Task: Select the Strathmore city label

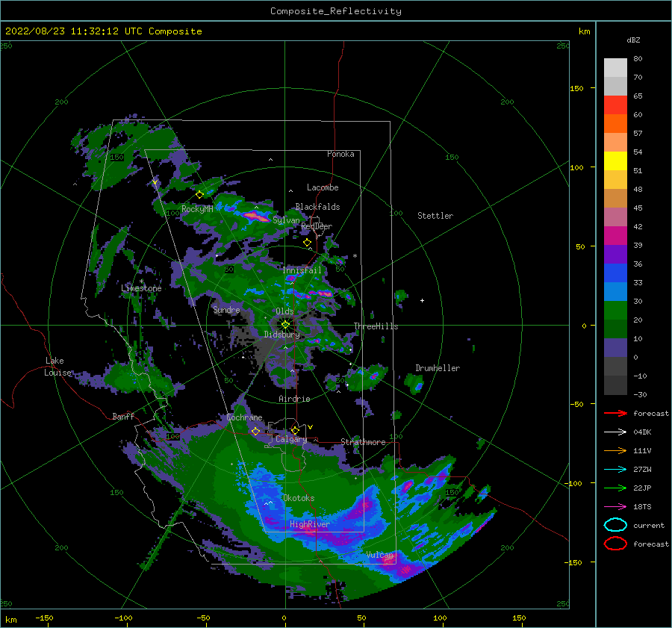Action: (363, 442)
